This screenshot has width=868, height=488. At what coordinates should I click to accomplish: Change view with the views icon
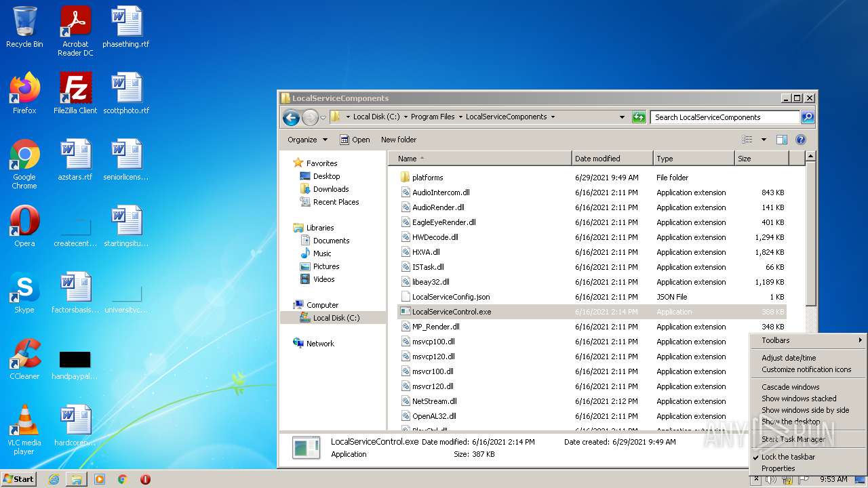point(747,140)
